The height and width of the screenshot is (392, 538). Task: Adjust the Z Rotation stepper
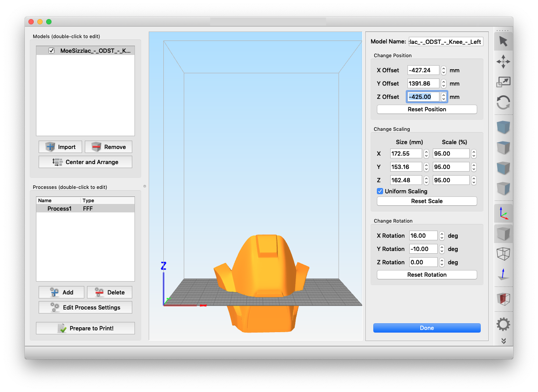click(442, 262)
